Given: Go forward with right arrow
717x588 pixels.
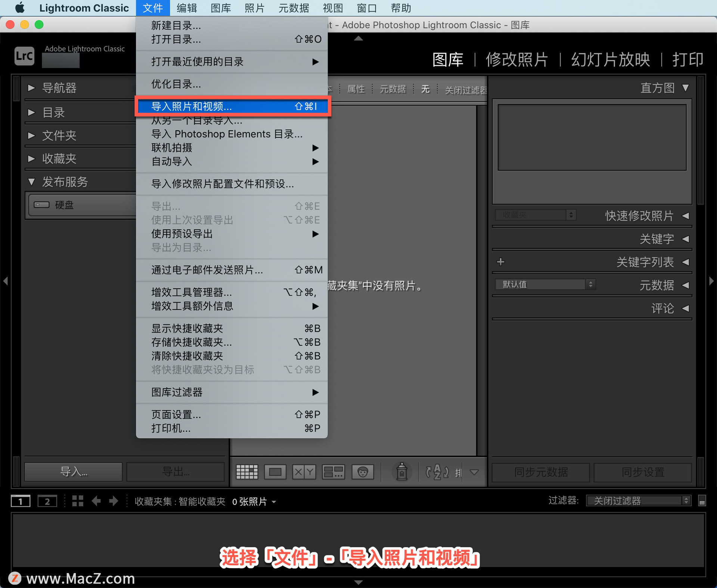Looking at the screenshot, I should click(114, 501).
